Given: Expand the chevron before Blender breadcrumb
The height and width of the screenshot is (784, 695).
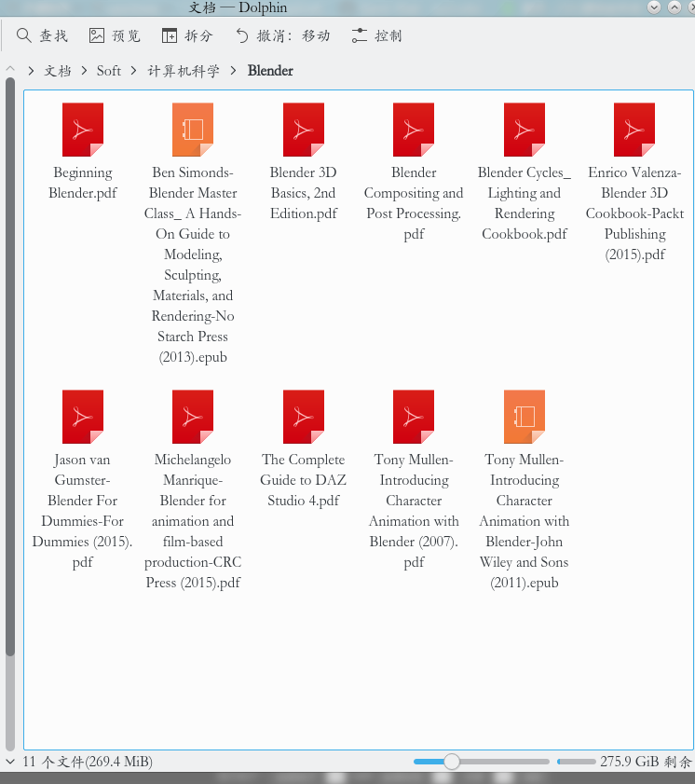Looking at the screenshot, I should [233, 71].
